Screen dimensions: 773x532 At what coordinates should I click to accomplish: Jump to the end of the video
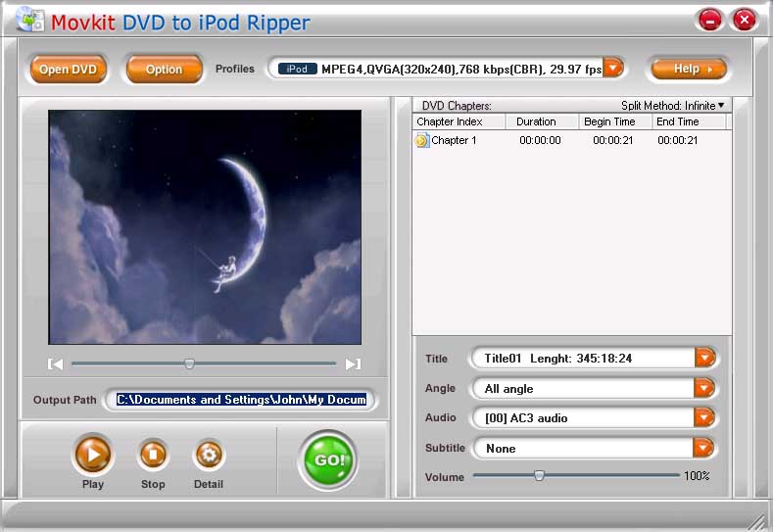[353, 363]
